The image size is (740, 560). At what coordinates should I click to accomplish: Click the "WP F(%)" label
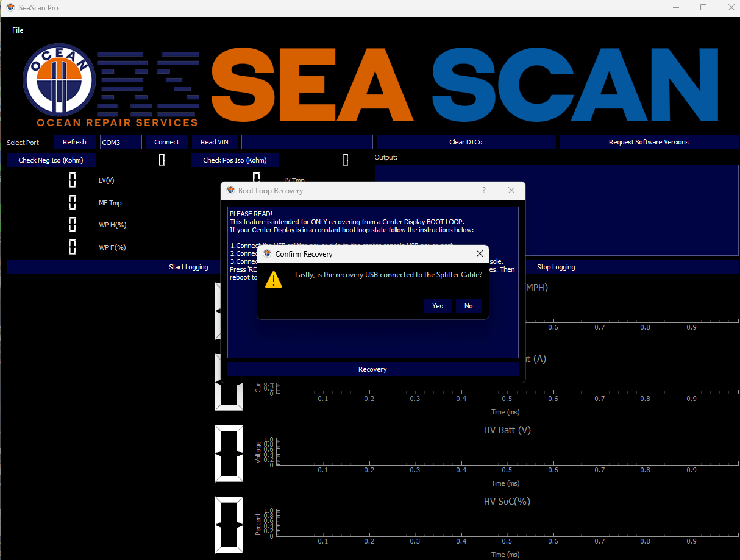[112, 247]
